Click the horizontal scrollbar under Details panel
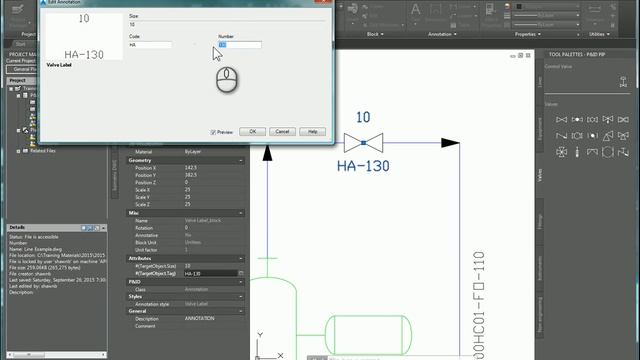Viewport: 640px width, 360px height. (56, 355)
